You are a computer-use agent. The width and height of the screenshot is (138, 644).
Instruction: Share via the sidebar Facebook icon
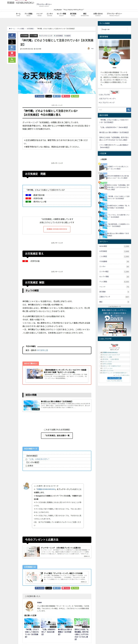coord(12,36)
